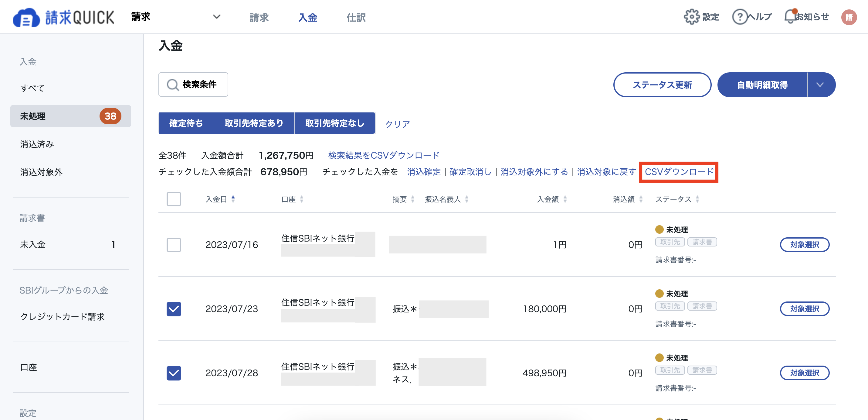This screenshot has height=420, width=868.
Task: Select 消込済み in the sidebar
Action: click(37, 144)
